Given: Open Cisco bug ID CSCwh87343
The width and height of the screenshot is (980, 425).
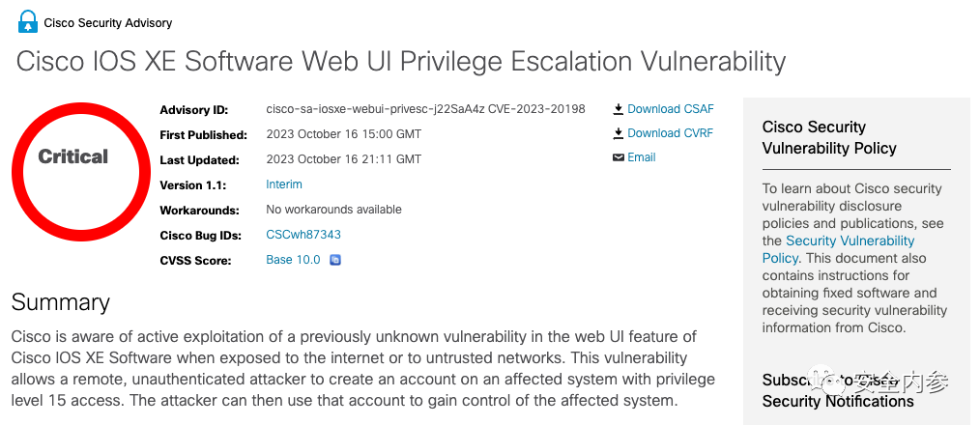Looking at the screenshot, I should point(303,235).
